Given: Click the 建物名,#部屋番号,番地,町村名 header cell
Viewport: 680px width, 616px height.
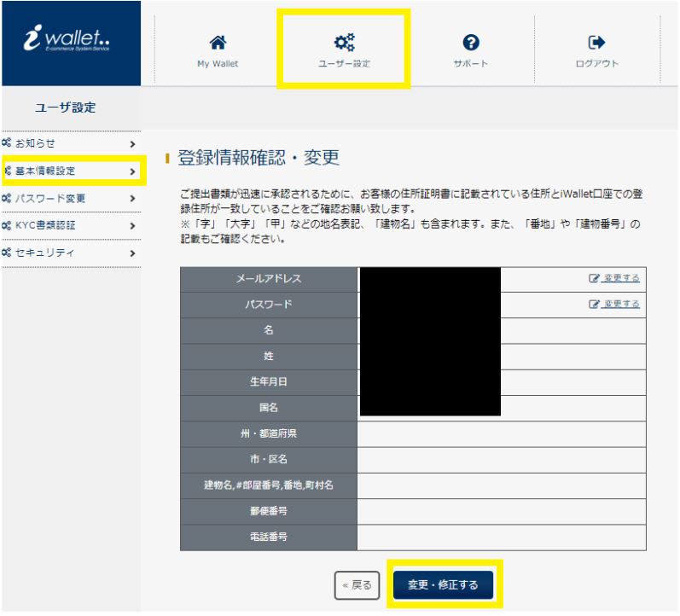Looking at the screenshot, I should pos(269,485).
